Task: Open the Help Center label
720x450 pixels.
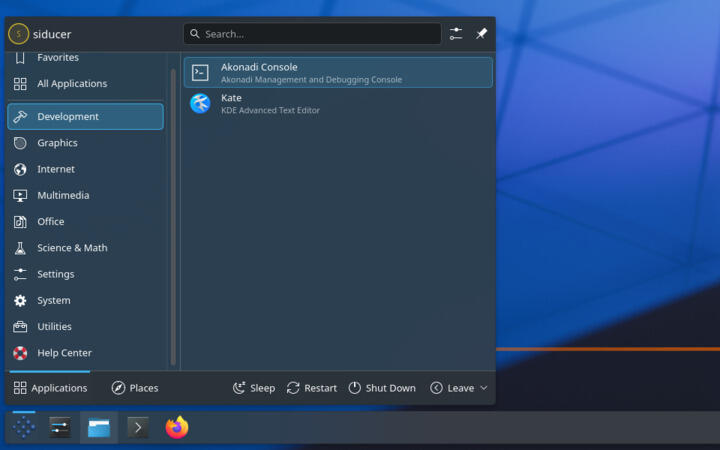Action: 64,353
